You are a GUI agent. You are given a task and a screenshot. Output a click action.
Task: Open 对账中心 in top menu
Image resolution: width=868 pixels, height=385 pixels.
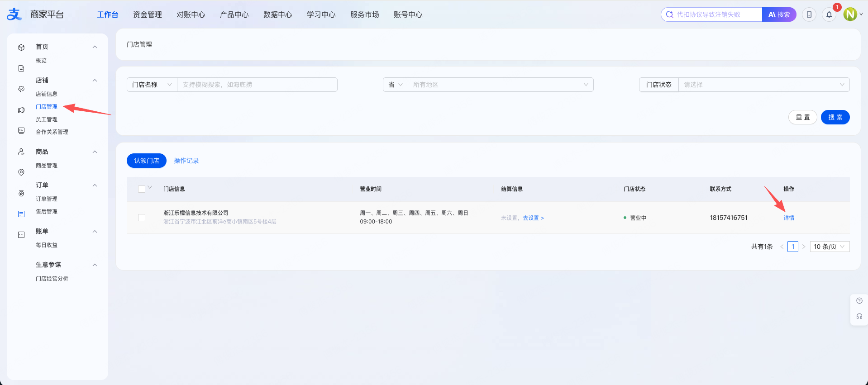pos(191,14)
